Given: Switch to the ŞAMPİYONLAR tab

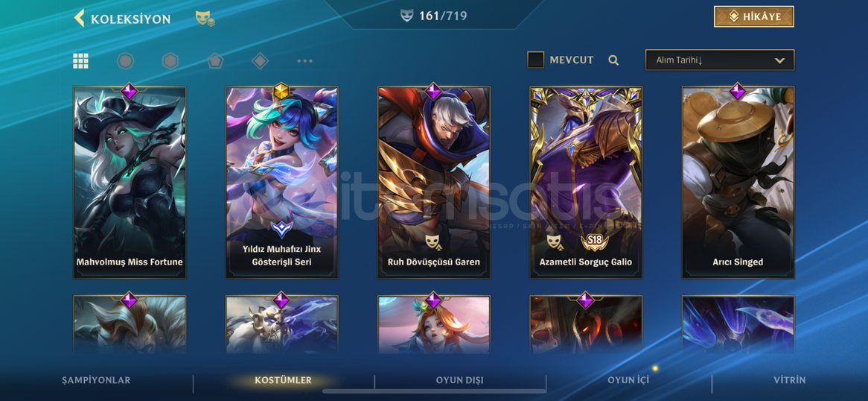Looking at the screenshot, I should coord(96,380).
